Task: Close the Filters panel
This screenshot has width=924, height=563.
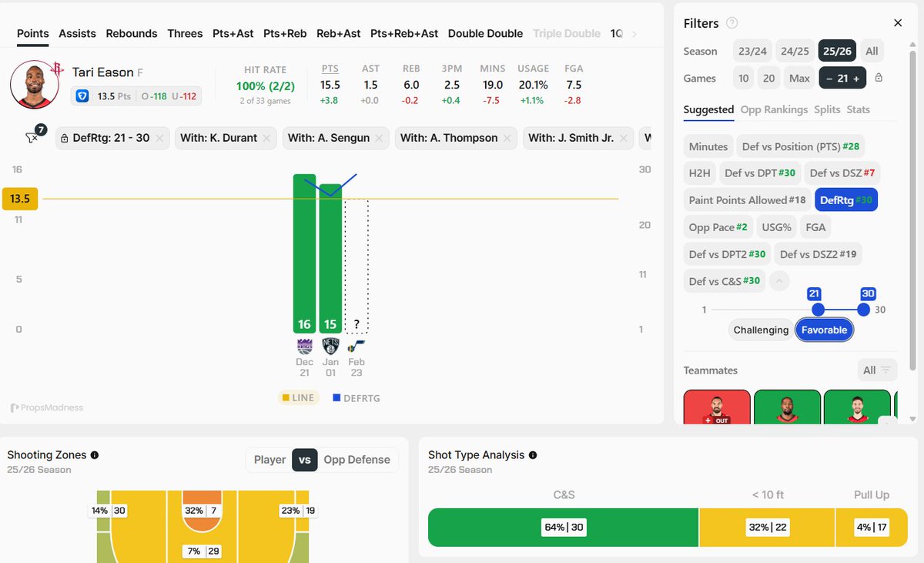Action: point(898,23)
